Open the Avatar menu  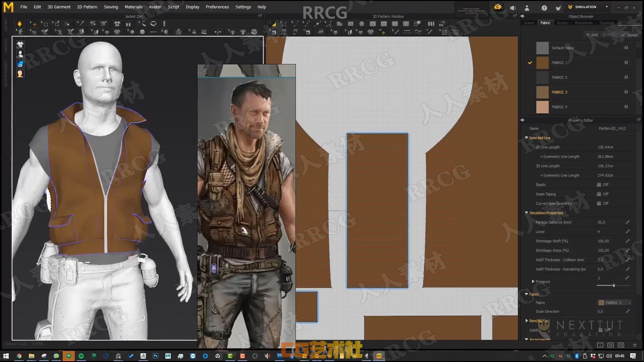(x=155, y=7)
